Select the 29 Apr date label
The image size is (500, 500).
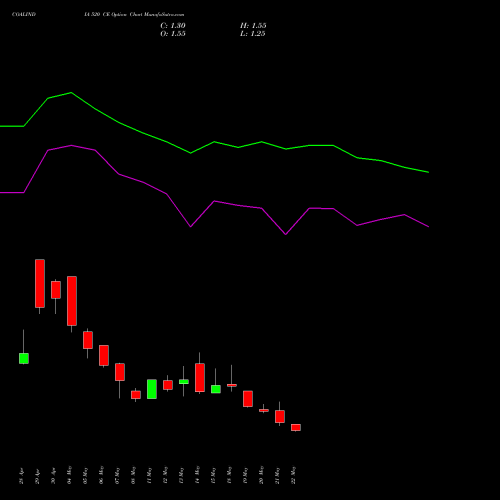[x=38, y=476]
